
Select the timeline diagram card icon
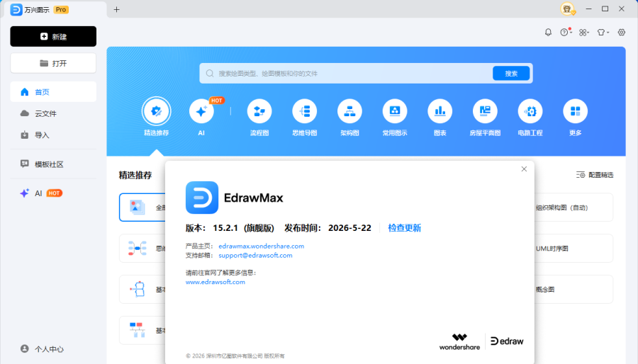point(137,330)
